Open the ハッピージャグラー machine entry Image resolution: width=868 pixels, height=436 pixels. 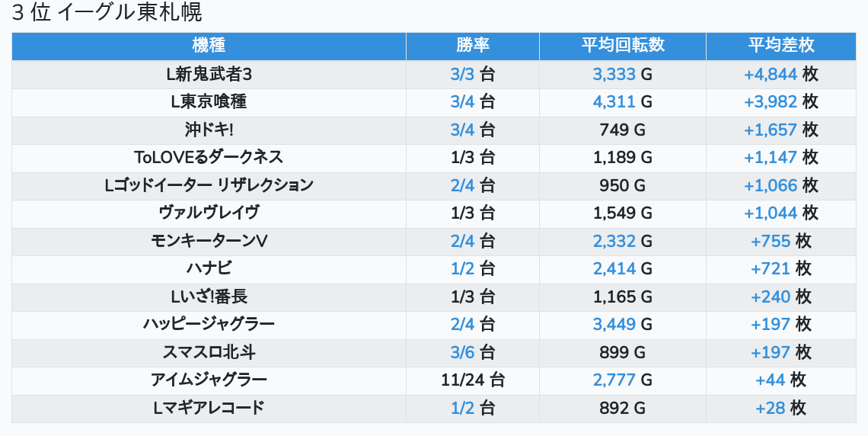209,325
